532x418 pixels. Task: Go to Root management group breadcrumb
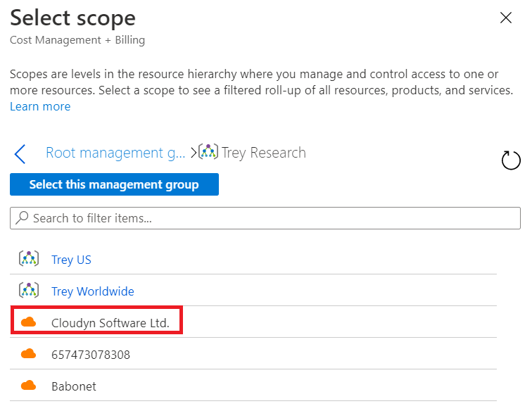point(116,153)
